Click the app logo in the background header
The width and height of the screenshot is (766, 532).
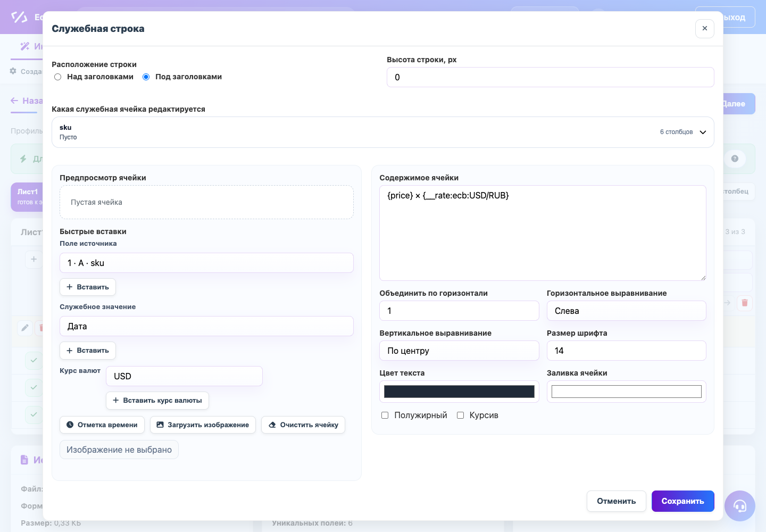pyautogui.click(x=19, y=17)
